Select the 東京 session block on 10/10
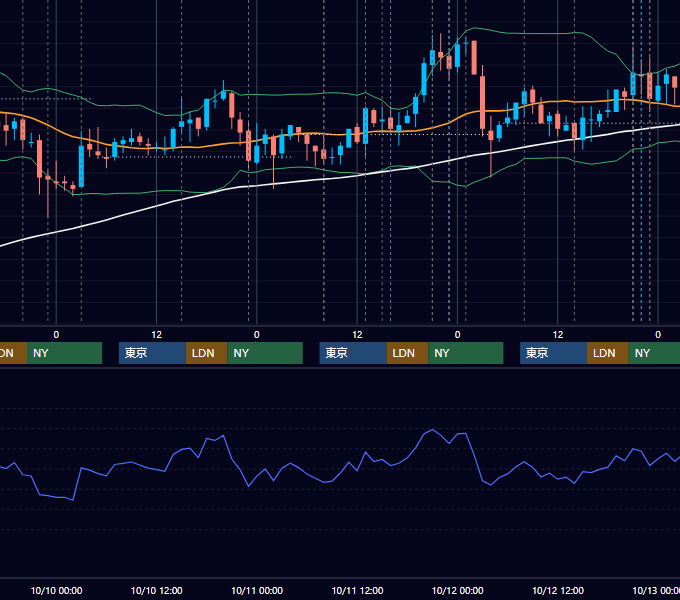Viewport: 680px width, 600px height. [152, 353]
